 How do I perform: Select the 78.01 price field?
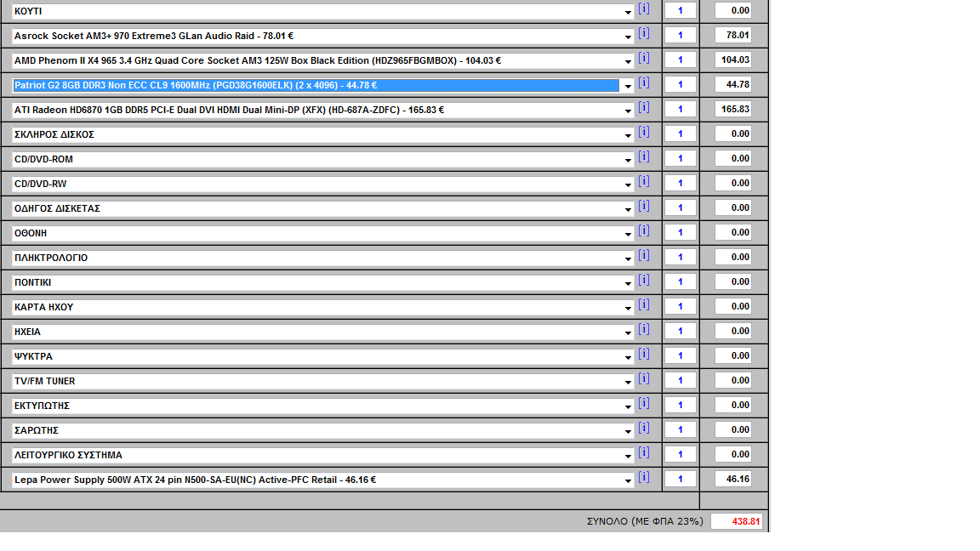pos(732,35)
